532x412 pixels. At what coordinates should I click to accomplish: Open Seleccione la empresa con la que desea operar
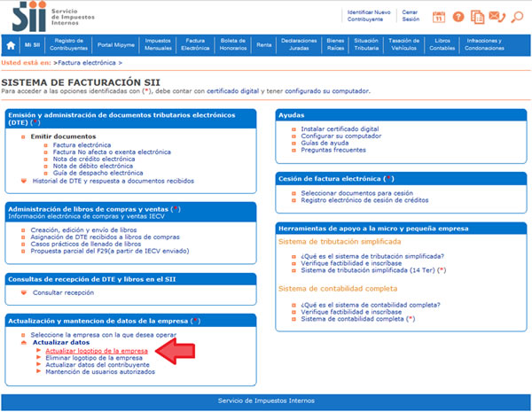tap(104, 335)
